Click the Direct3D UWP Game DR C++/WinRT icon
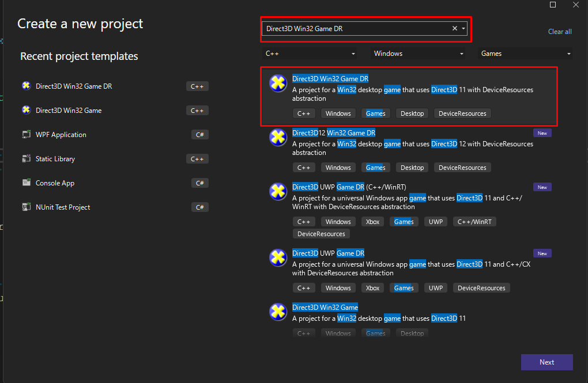 click(x=278, y=192)
